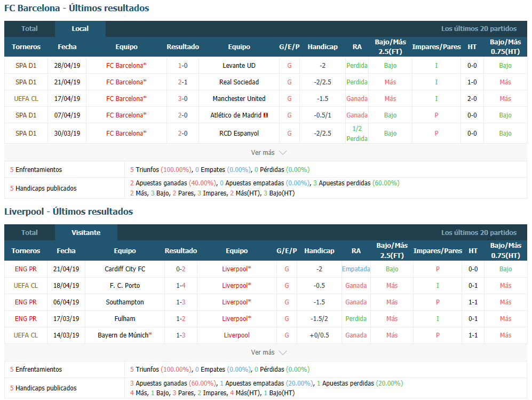Click handicap -0.5/1 in Atlético de Madrid row

point(322,115)
